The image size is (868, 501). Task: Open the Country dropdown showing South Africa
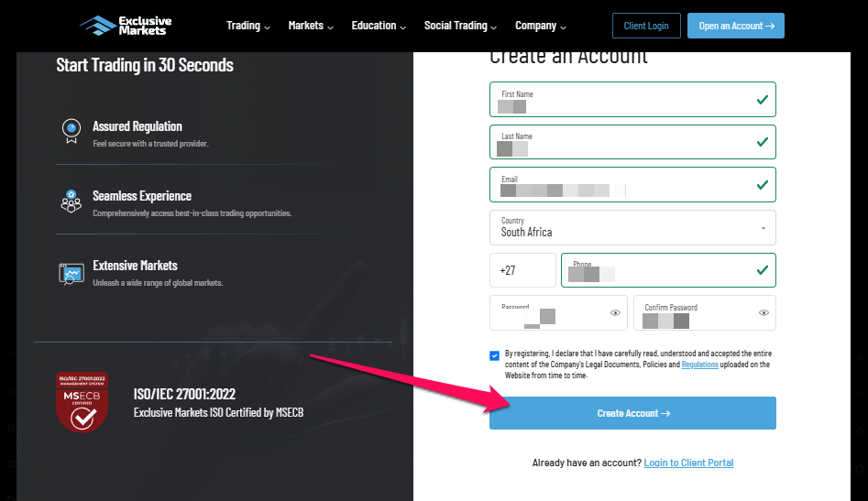point(632,227)
